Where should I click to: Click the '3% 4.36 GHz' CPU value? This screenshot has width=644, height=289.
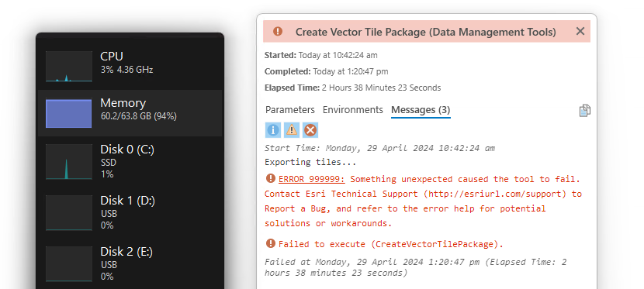pos(127,70)
